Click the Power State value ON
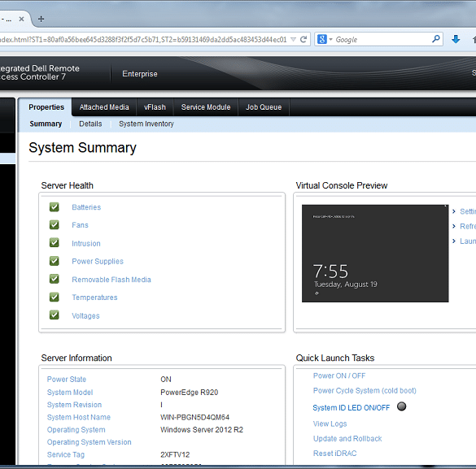Image resolution: width=476 pixels, height=469 pixels. 166,380
